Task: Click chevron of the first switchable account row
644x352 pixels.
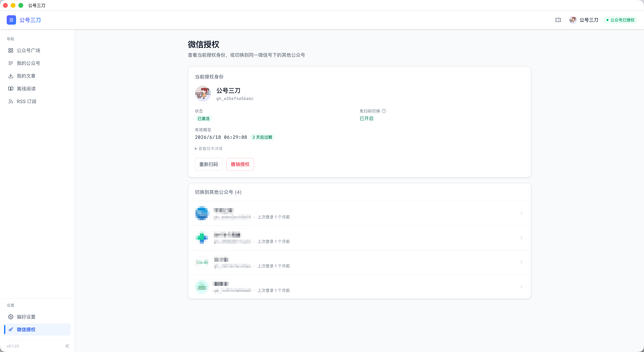Action: pyautogui.click(x=522, y=213)
